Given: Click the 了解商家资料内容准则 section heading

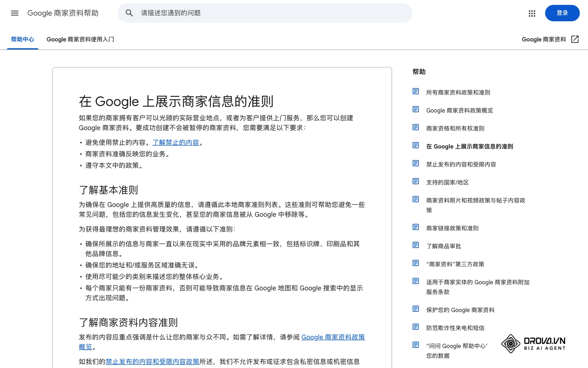Looking at the screenshot, I should (x=128, y=322).
